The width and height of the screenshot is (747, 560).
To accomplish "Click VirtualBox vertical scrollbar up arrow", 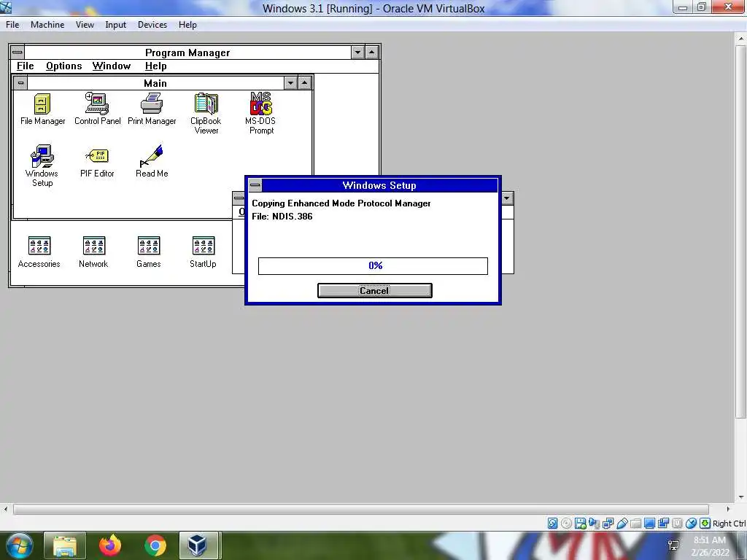I will click(741, 38).
